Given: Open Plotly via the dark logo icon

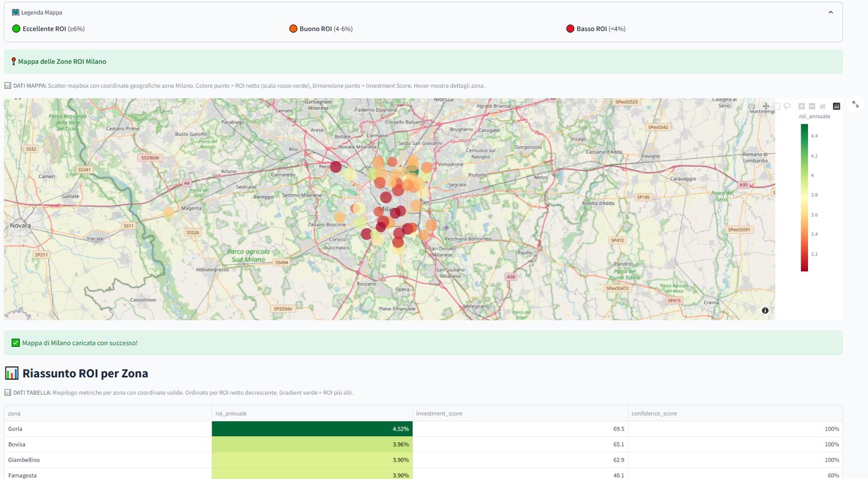Looking at the screenshot, I should tap(836, 105).
